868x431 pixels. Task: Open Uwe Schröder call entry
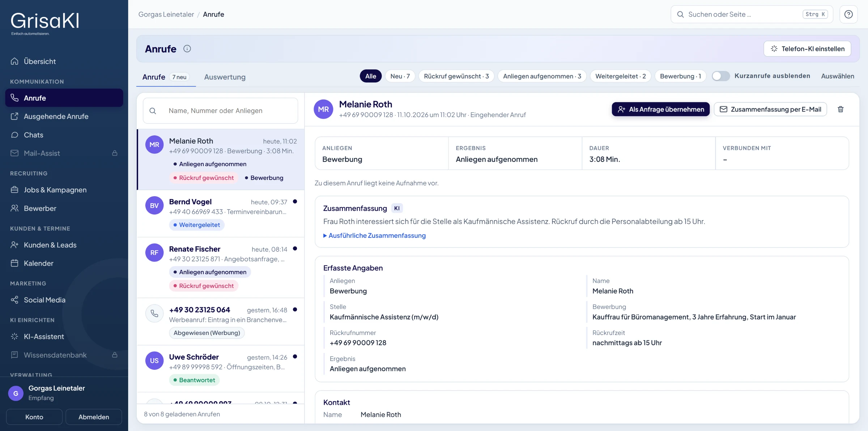click(x=221, y=369)
